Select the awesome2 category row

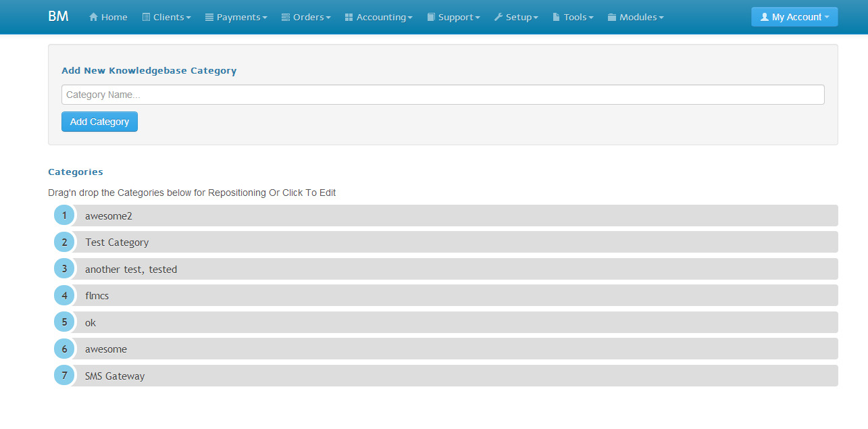[446, 216]
